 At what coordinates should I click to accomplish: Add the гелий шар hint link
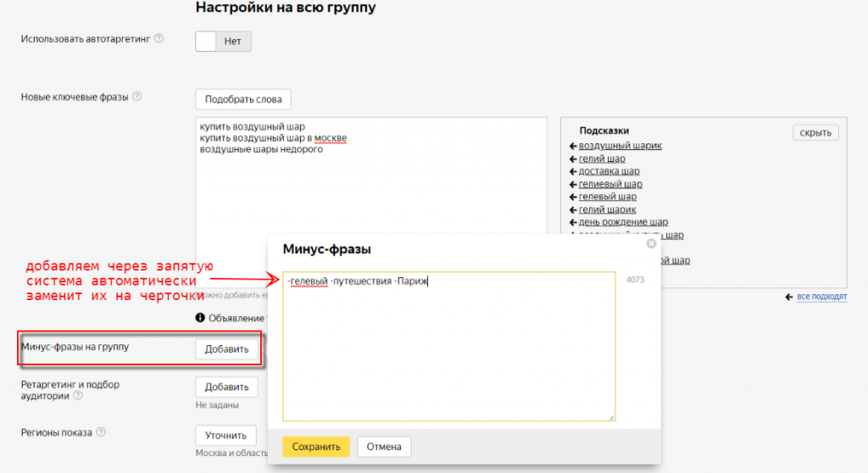click(602, 159)
